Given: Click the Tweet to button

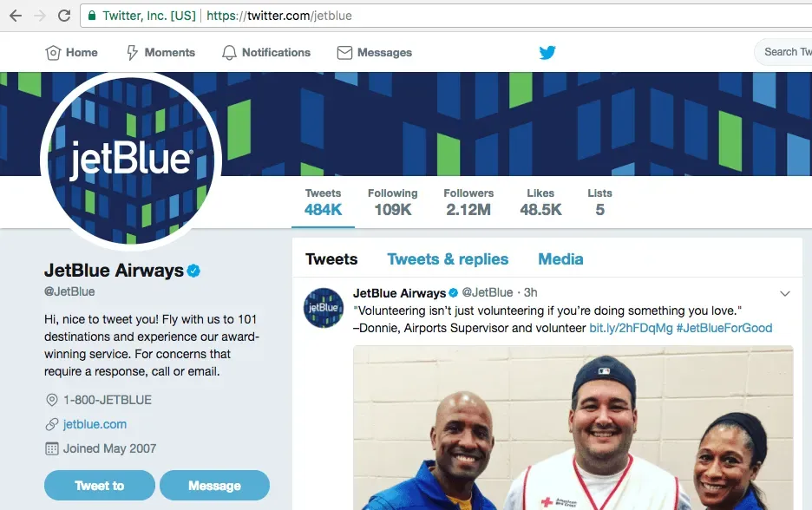Looking at the screenshot, I should pos(100,485).
